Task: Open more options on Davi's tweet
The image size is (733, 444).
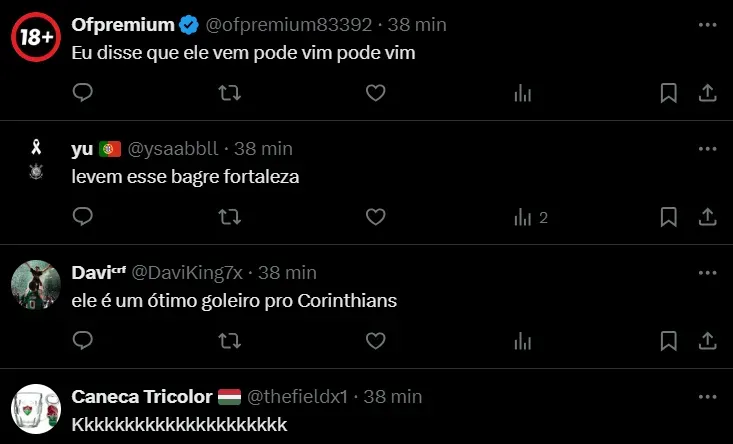Action: pos(707,272)
